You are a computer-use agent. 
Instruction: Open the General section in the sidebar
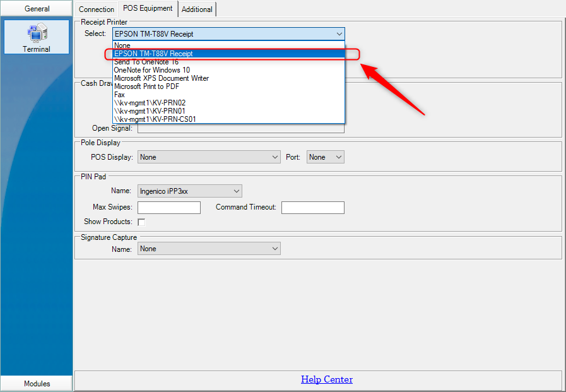[37, 8]
